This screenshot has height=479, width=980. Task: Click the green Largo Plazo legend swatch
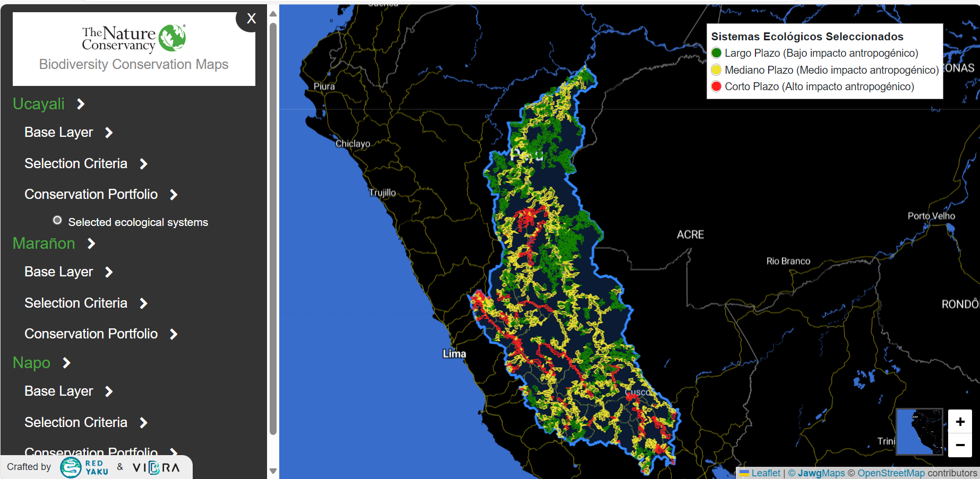[716, 53]
